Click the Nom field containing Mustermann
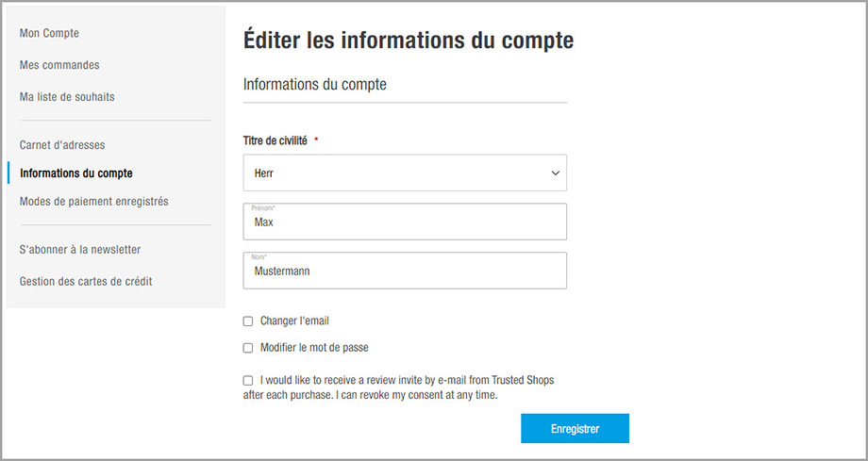Viewport: 868px width, 461px height. pos(404,272)
